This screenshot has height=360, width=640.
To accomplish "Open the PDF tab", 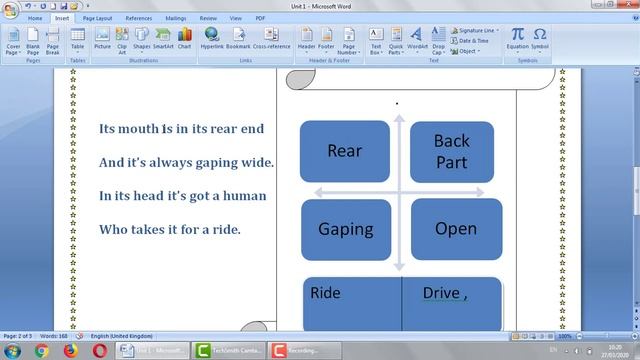I will 260,18.
